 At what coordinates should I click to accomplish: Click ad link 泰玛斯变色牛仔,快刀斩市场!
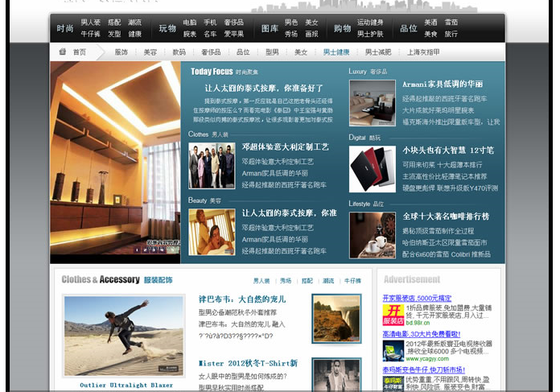pyautogui.click(x=423, y=369)
